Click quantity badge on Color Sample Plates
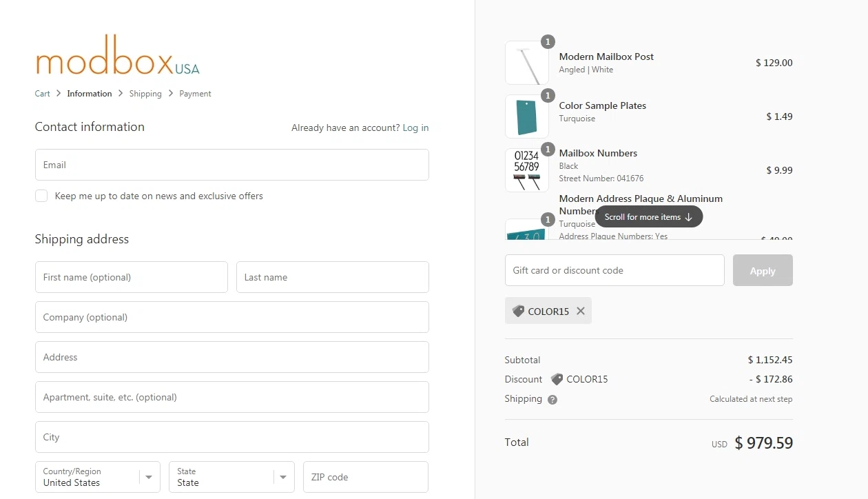868x499 pixels. tap(548, 96)
